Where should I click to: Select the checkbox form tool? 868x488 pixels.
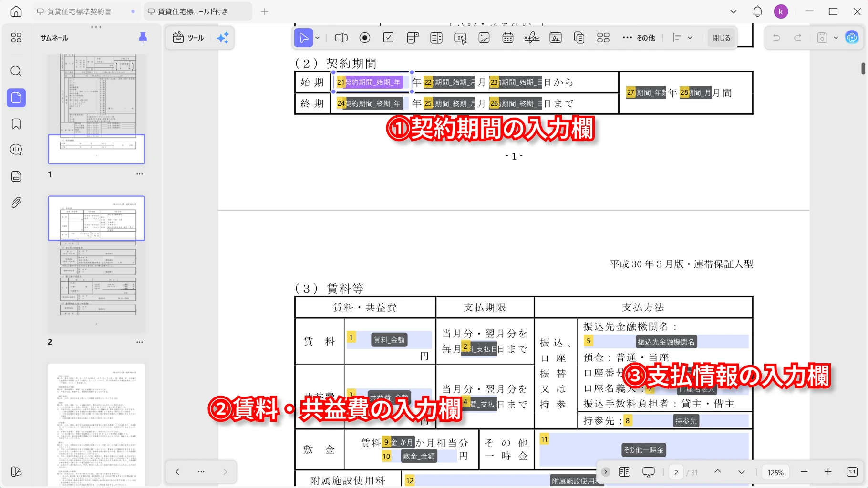[389, 38]
